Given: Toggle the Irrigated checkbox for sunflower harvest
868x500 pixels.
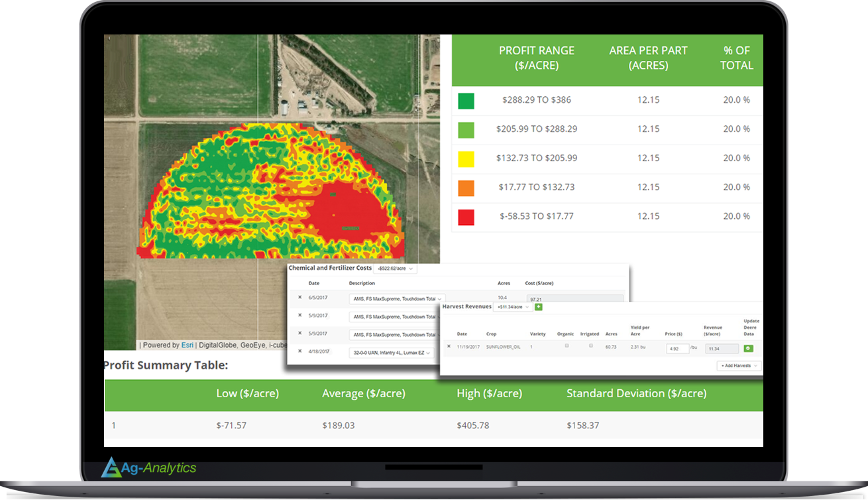Looking at the screenshot, I should (591, 346).
